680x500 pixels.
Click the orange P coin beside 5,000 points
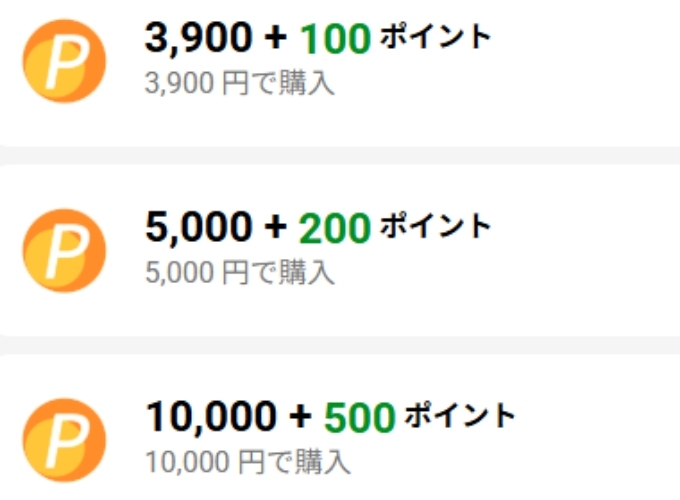[63, 250]
